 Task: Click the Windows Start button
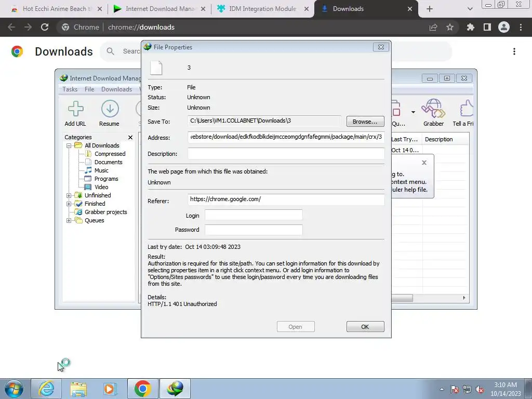click(14, 389)
